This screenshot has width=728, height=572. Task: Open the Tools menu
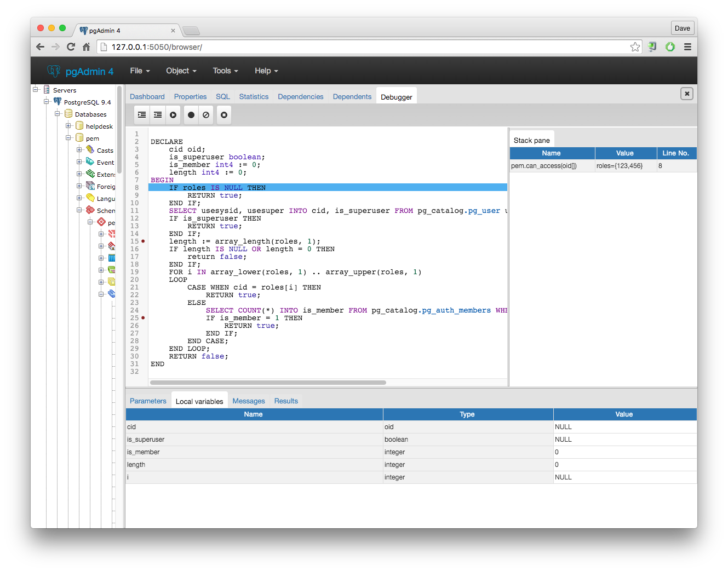[224, 71]
